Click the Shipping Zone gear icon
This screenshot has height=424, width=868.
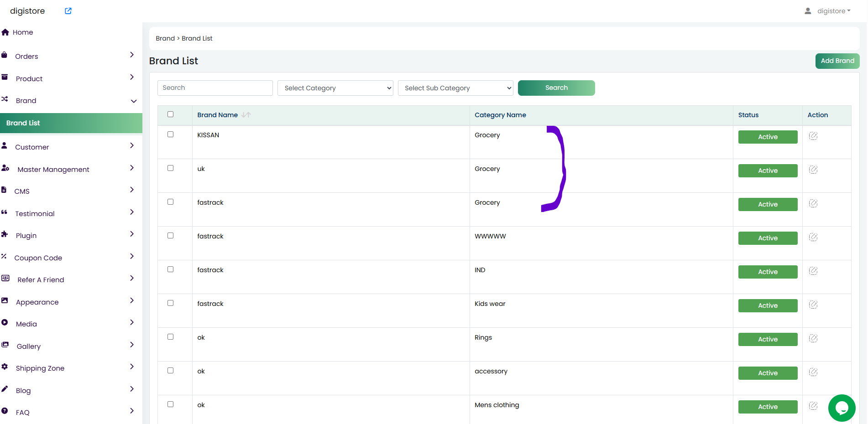5,367
